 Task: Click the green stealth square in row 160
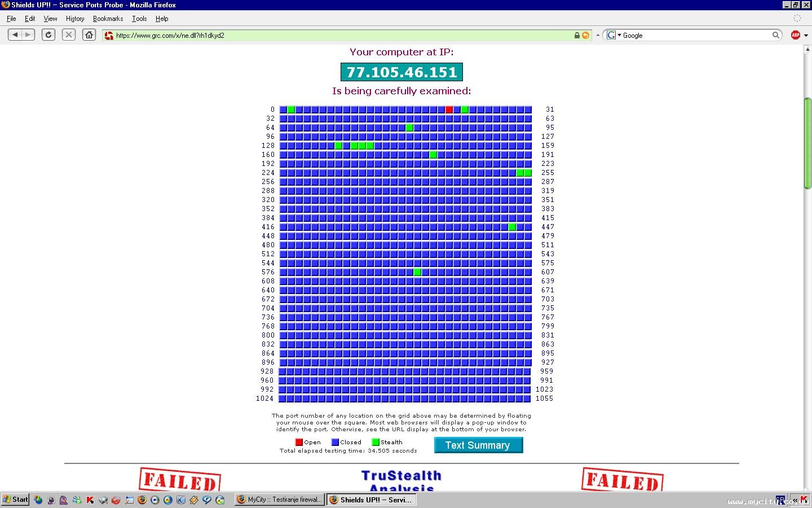click(x=433, y=155)
